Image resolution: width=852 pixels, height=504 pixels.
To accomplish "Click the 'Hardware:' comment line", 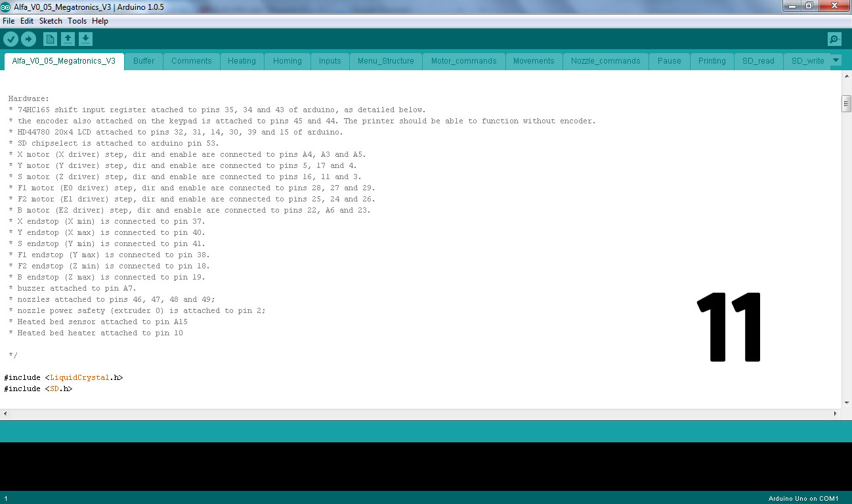I will [29, 98].
